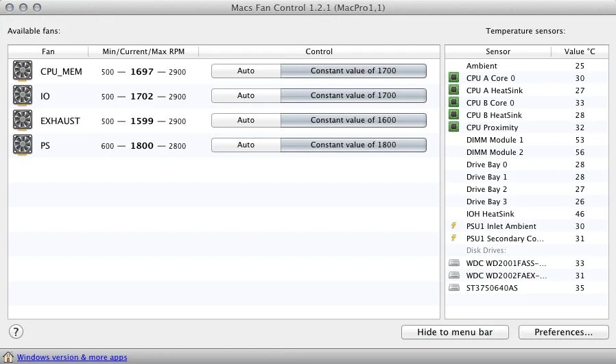Select Constant value of 1600 for EXHAUST
Image resolution: width=616 pixels, height=364 pixels.
(353, 120)
